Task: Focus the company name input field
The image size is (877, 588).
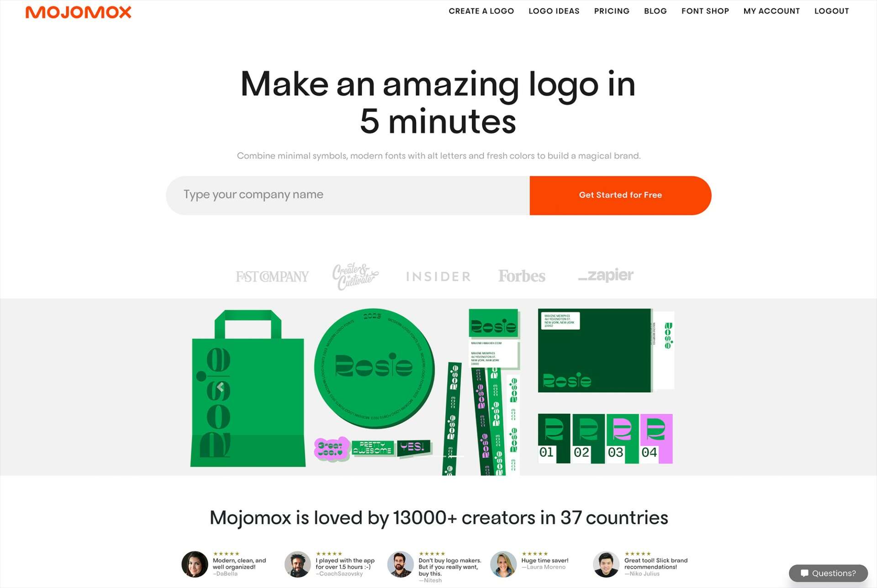Action: click(x=348, y=195)
